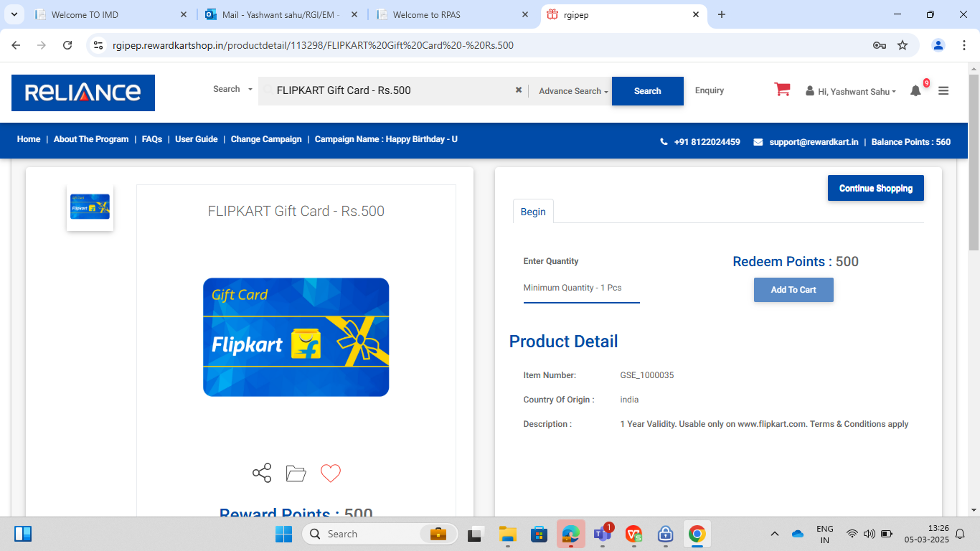Open the taskbar clock and date
The image size is (980, 551).
point(926,534)
